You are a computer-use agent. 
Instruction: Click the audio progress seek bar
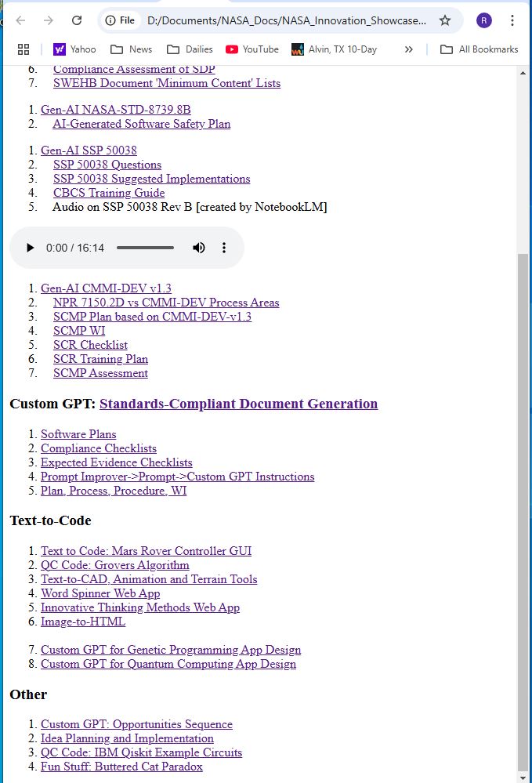tap(145, 248)
